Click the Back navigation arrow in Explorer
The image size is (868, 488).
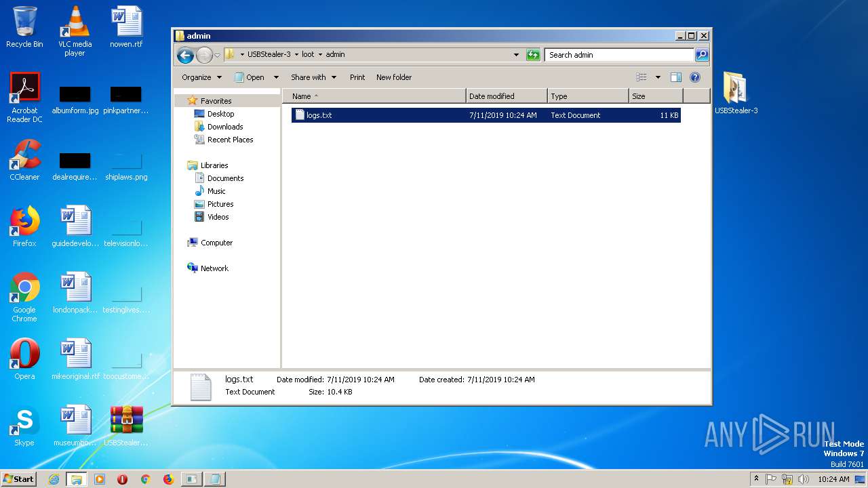coord(185,55)
